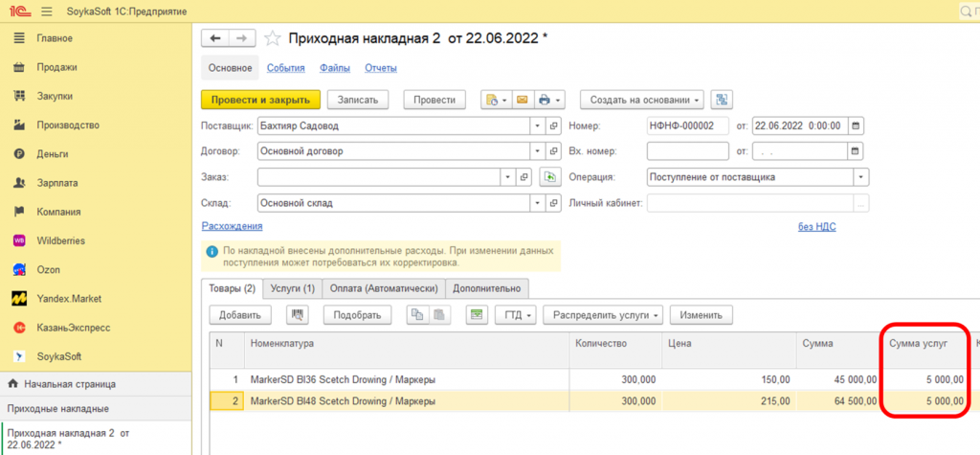Click the barcode scanner icon button
Viewport: 980px width, 455px height.
(297, 314)
